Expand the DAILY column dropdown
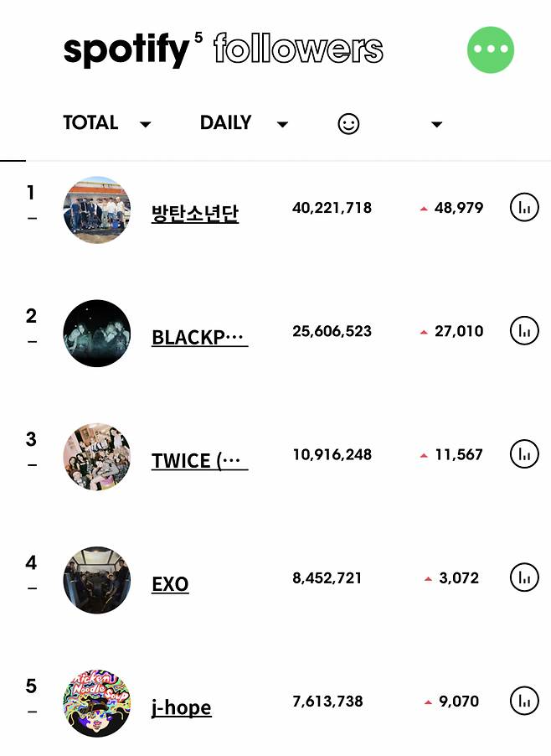The image size is (551, 756). 282,124
